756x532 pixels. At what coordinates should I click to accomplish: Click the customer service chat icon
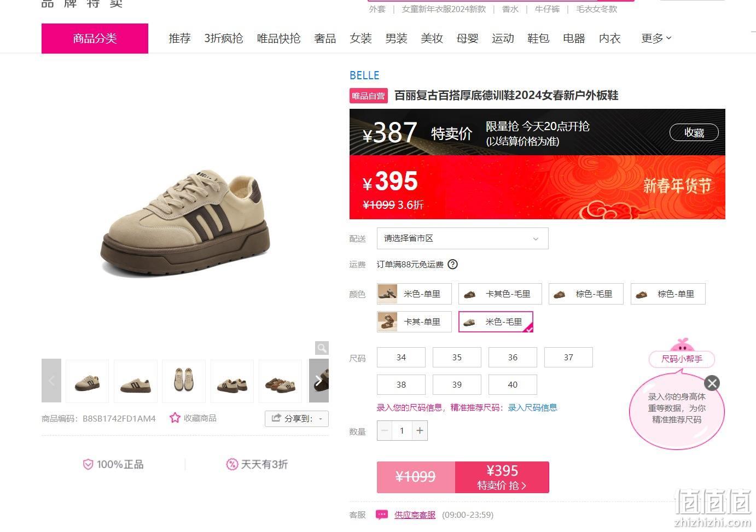click(382, 515)
